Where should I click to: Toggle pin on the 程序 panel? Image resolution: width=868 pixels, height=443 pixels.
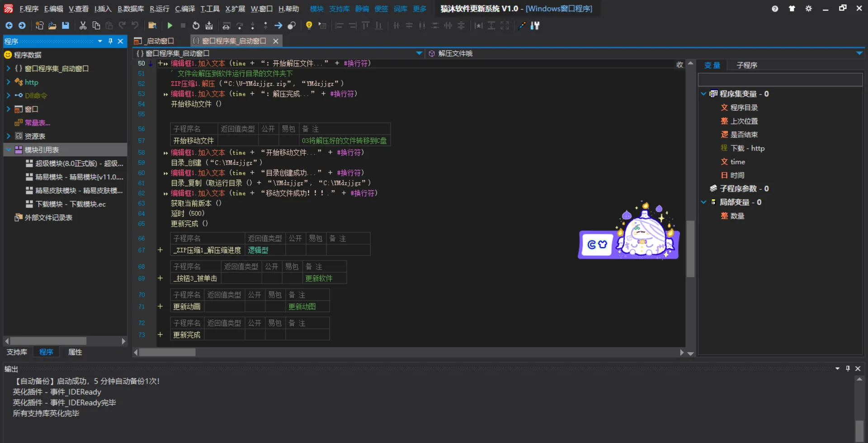[x=110, y=41]
